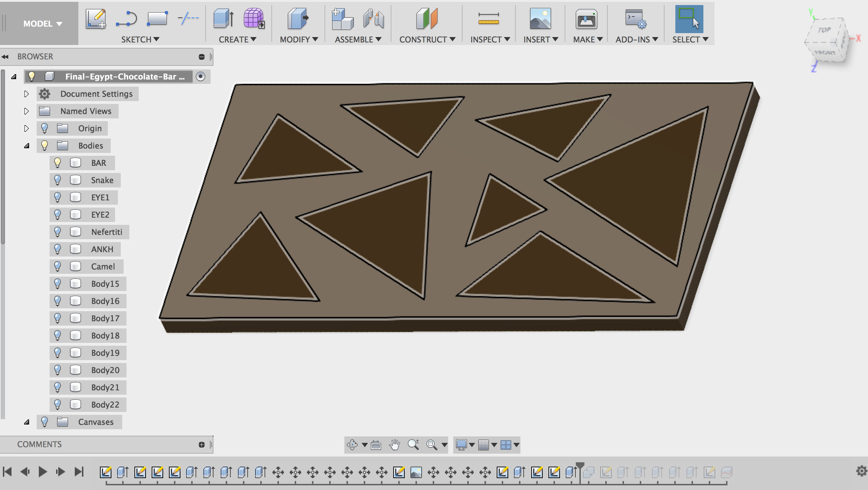868x490 pixels.
Task: Click the Create Sketch icon
Action: [x=96, y=19]
